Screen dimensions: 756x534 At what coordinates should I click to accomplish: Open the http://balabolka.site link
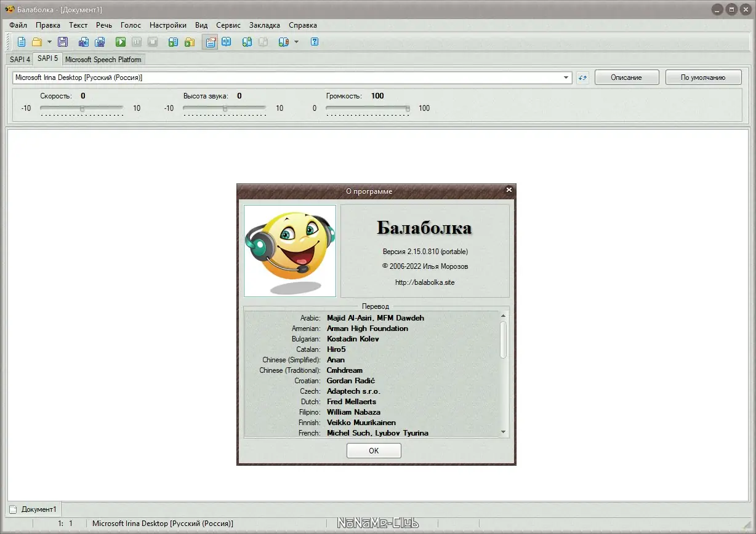[x=425, y=282]
